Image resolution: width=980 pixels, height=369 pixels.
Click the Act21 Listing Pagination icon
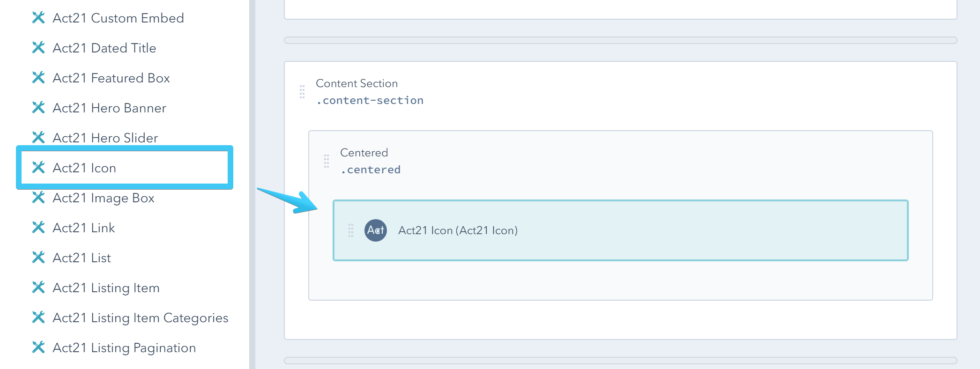(38, 347)
